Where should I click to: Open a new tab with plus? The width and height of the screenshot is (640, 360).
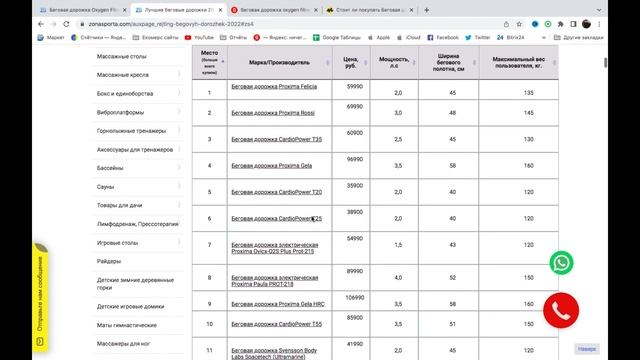427,10
